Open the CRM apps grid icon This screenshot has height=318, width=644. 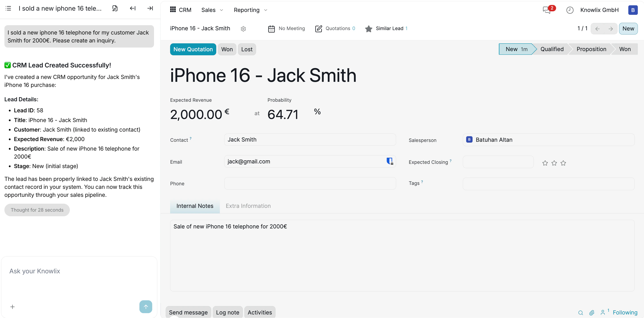click(173, 10)
